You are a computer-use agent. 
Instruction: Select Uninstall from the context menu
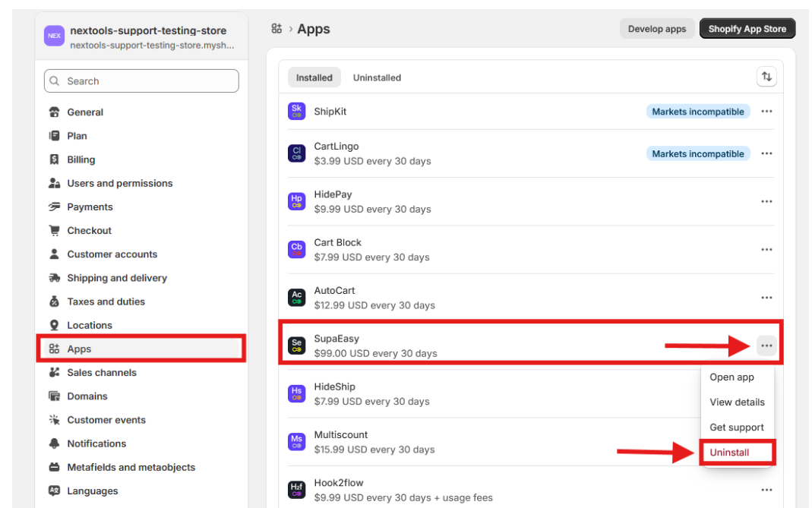click(729, 453)
